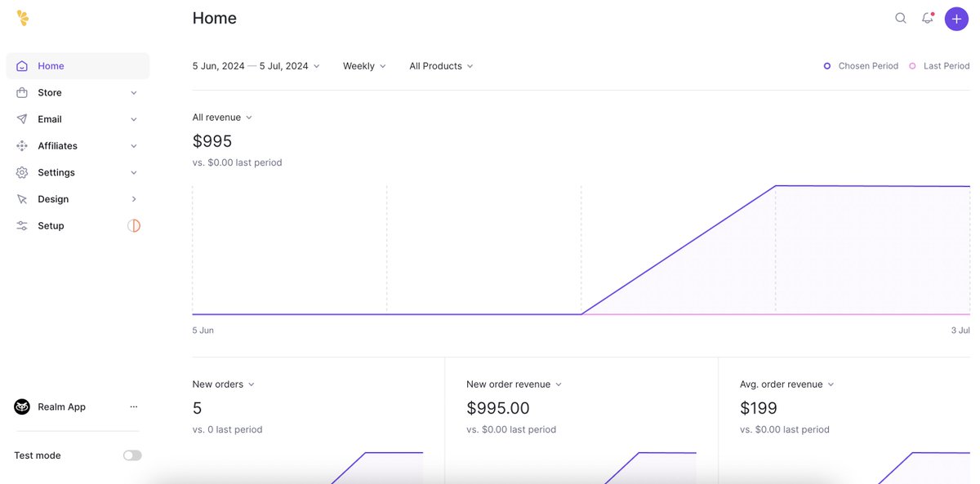Click the lemon logo at top left
The height and width of the screenshot is (484, 980).
click(23, 17)
